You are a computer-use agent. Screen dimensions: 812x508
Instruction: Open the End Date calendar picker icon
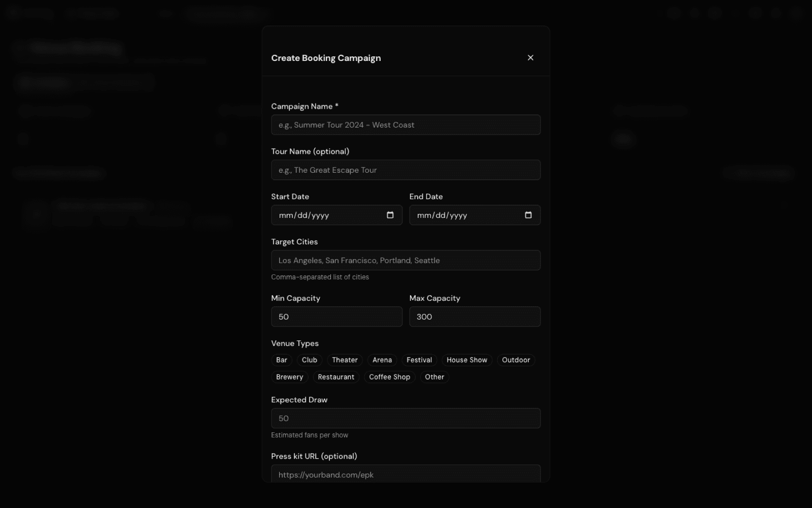pos(528,215)
